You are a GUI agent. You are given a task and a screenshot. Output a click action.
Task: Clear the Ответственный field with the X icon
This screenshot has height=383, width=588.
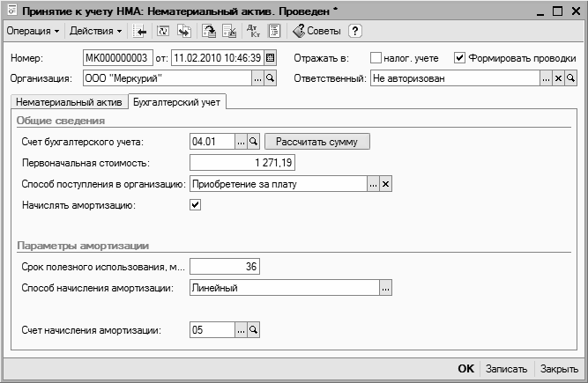(x=558, y=78)
